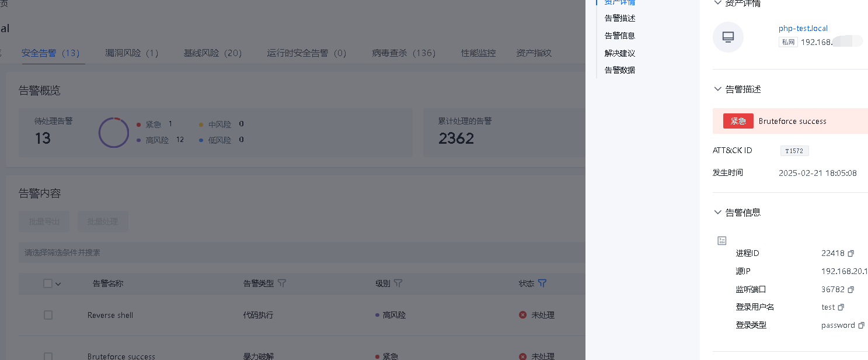This screenshot has width=868, height=360.
Task: Copy the process ID value 22418
Action: pos(850,254)
